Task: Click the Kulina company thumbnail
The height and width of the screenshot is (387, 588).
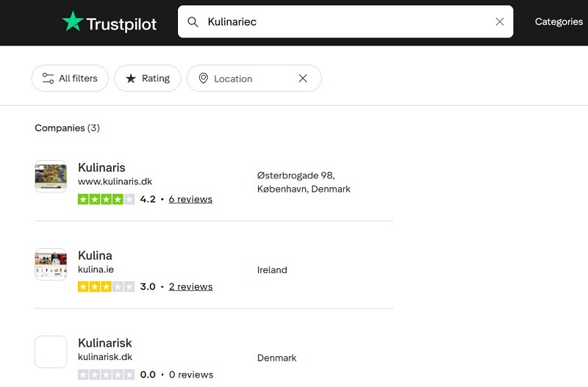Action: click(x=51, y=264)
